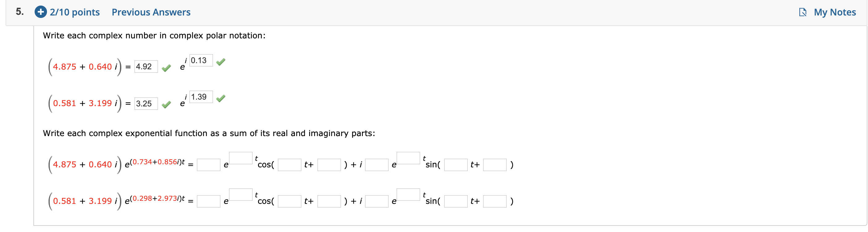The width and height of the screenshot is (868, 232).
Task: Focus sine phase box in 0.734 equation
Action: [x=494, y=165]
